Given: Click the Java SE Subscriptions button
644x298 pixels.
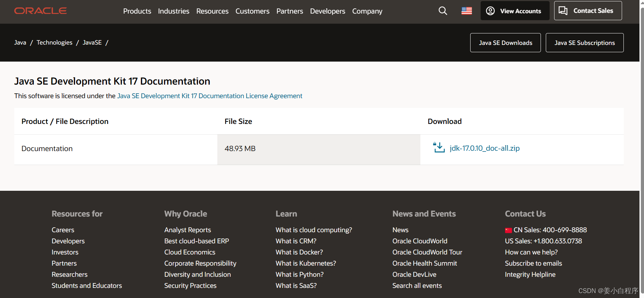Looking at the screenshot, I should coord(585,43).
